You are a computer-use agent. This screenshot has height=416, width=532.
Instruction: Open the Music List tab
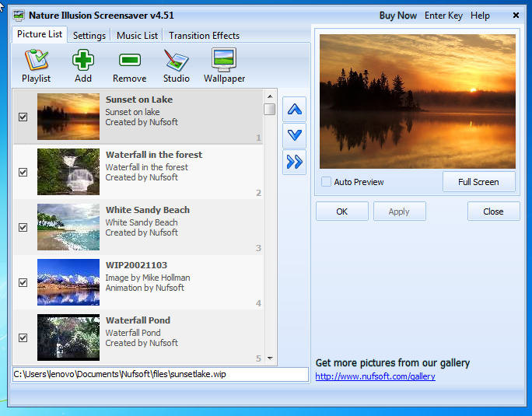[137, 36]
